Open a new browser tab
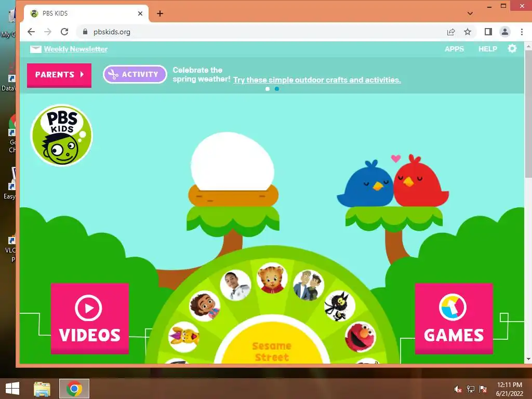Screen dimensions: 532x399 tap(160, 14)
